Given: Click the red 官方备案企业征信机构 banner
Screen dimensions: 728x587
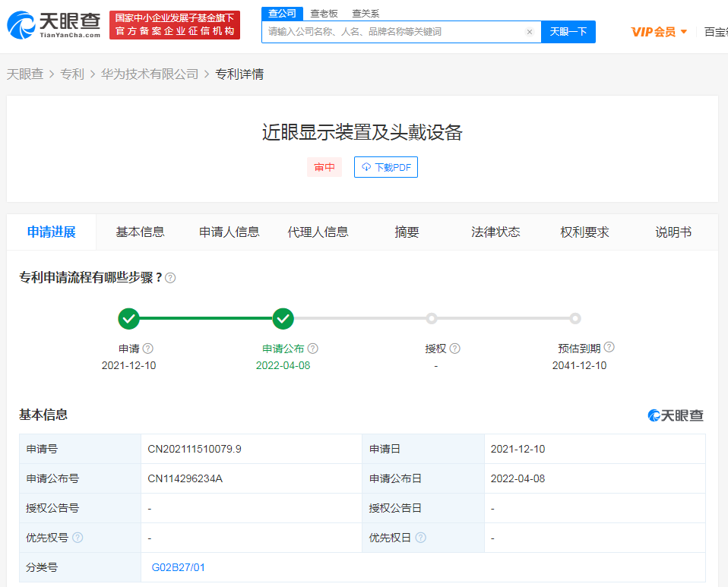Looking at the screenshot, I should point(175,25).
